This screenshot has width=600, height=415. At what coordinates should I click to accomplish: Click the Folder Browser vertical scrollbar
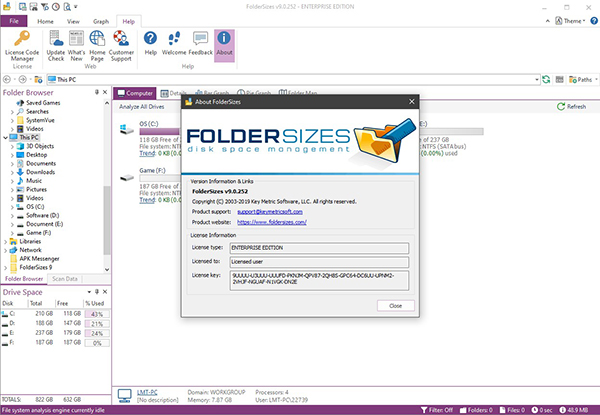107,220
